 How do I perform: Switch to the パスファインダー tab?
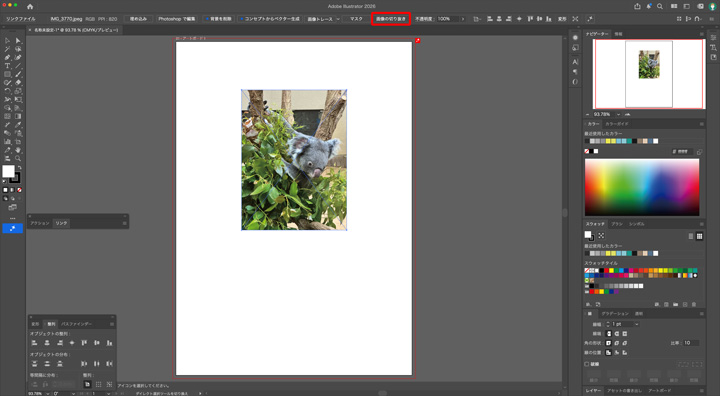77,324
